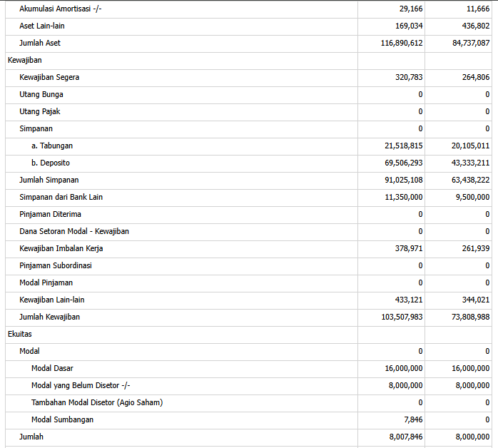Image resolution: width=498 pixels, height=448 pixels.
Task: Click the 116,890,612 total assets value
Action: 402,43
